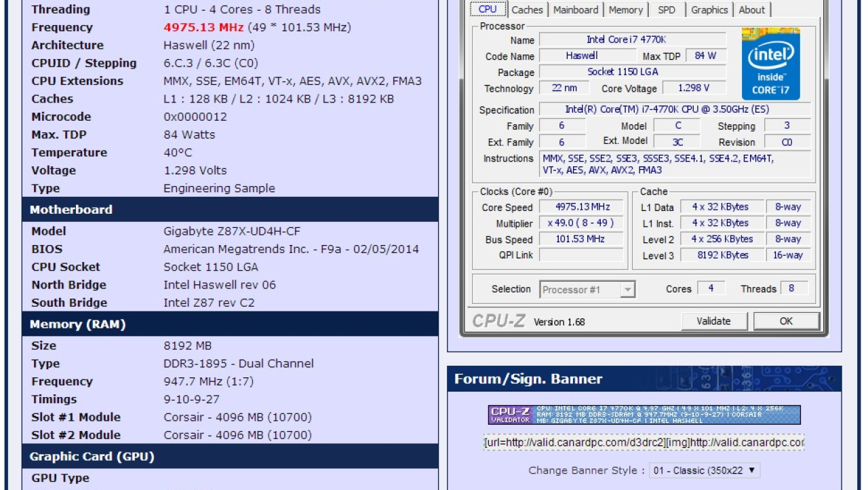Click the Microcode value "0x0000012"
Image resolution: width=868 pixels, height=490 pixels.
pos(195,117)
